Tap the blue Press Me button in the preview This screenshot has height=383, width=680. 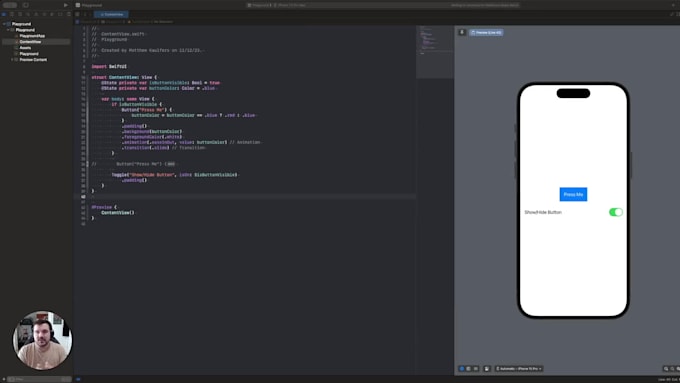tap(573, 194)
